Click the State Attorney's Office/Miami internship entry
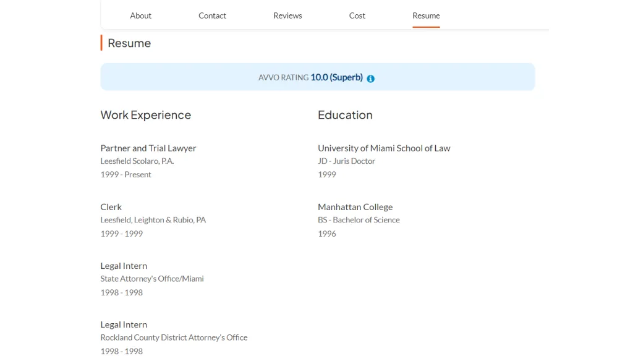Screen dimensions: 633x364 pos(152,279)
